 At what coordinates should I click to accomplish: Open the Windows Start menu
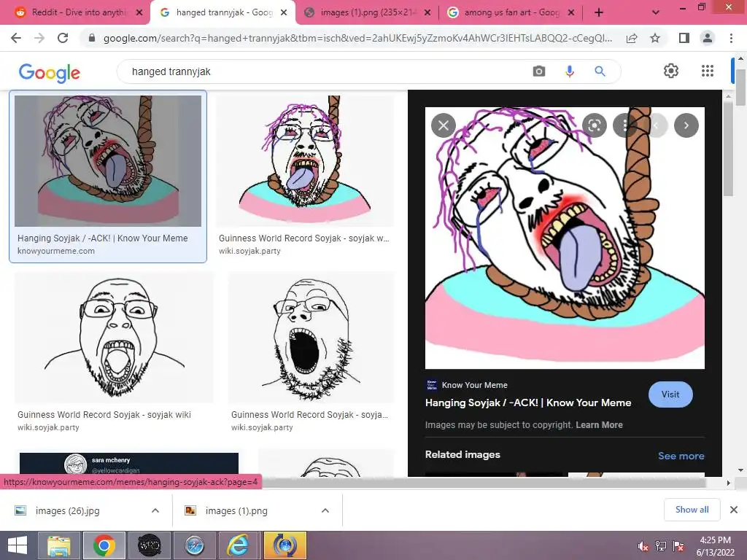pyautogui.click(x=18, y=545)
